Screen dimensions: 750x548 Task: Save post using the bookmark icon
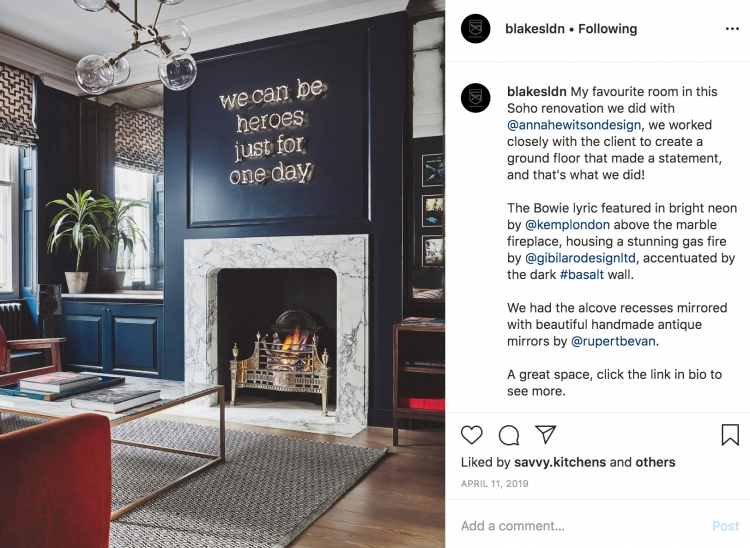pos(730,435)
